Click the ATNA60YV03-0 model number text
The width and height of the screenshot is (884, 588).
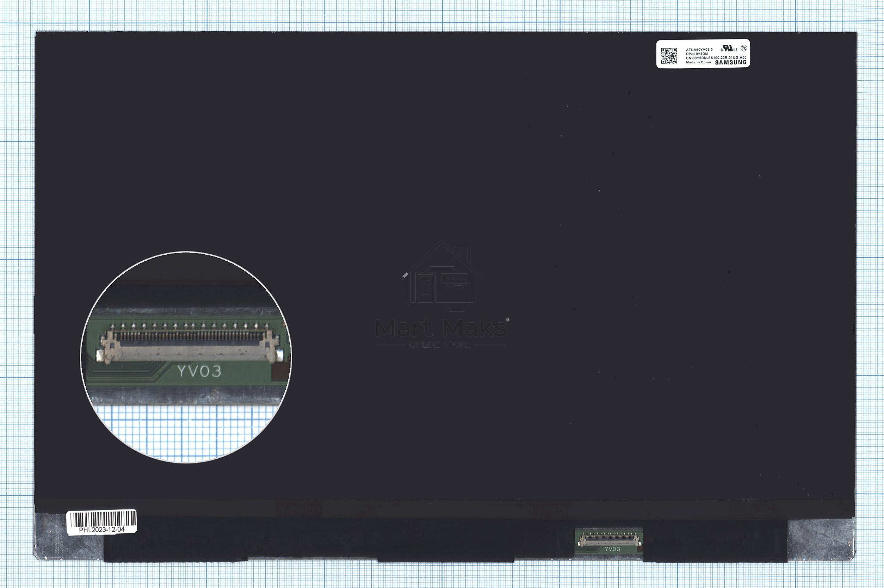point(699,50)
